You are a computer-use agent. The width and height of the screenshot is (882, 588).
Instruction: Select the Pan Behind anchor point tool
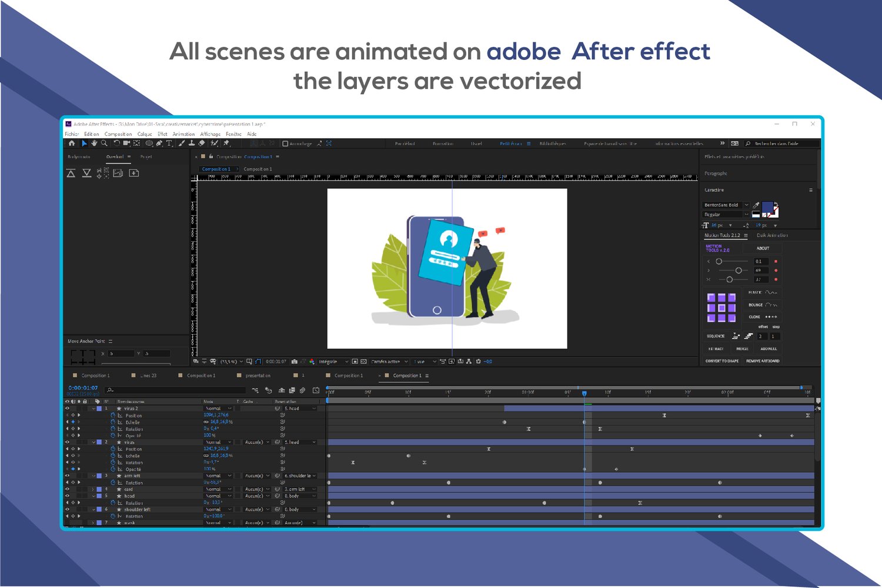136,143
